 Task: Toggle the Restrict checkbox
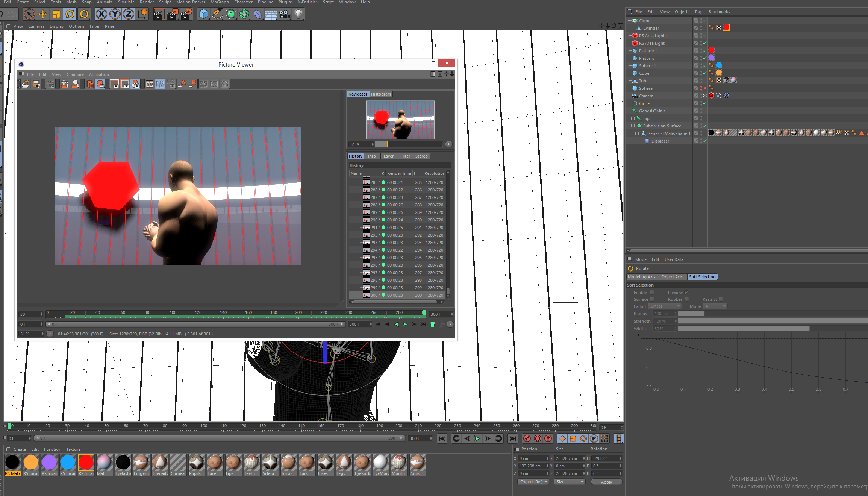pyautogui.click(x=721, y=299)
